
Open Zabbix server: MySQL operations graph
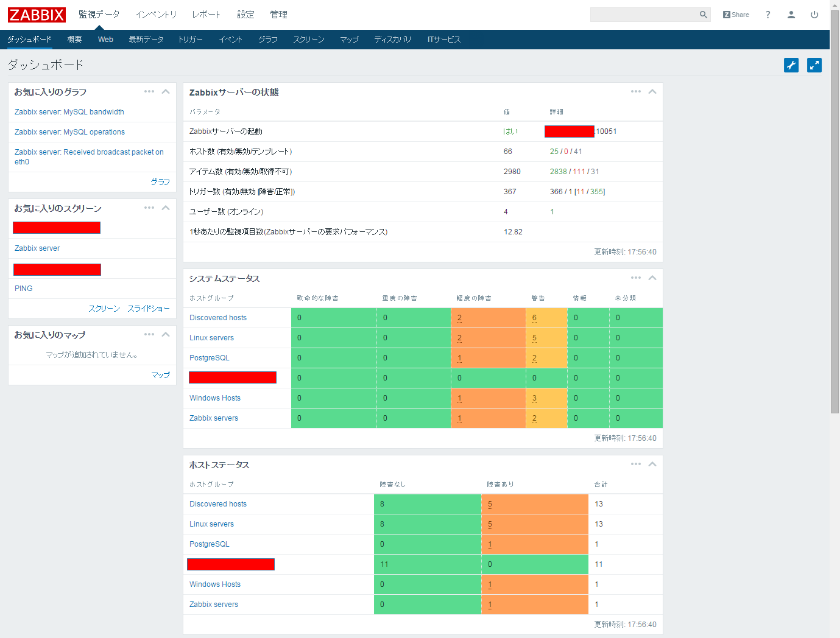pos(69,132)
